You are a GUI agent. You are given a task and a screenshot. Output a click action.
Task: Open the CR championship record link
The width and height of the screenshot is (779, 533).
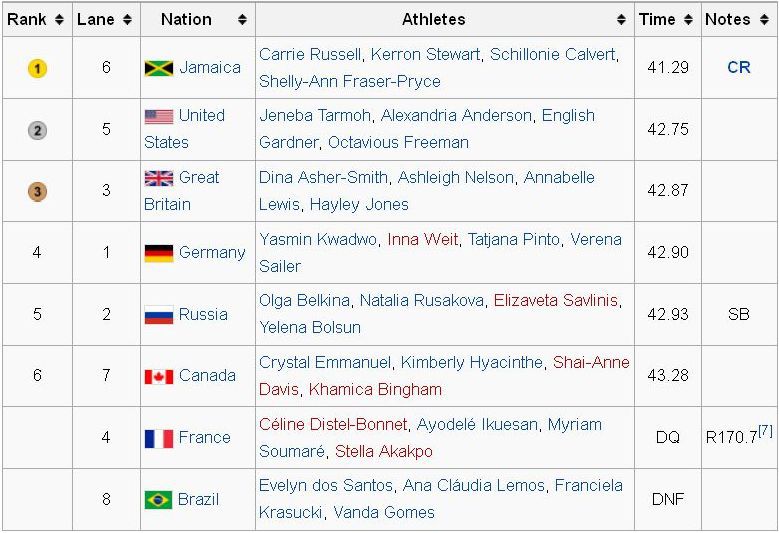739,68
